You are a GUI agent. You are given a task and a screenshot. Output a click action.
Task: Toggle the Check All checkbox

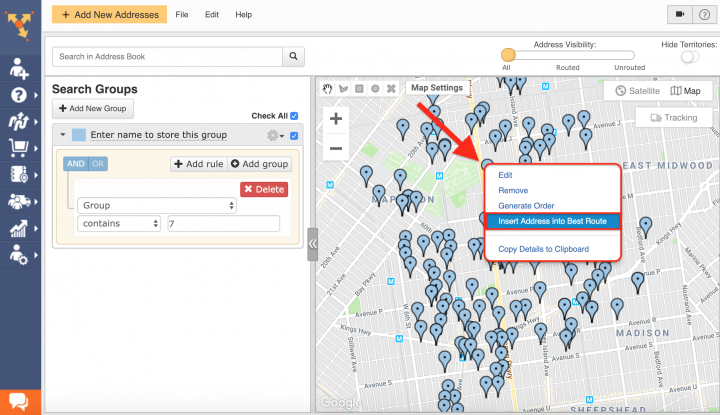(294, 116)
